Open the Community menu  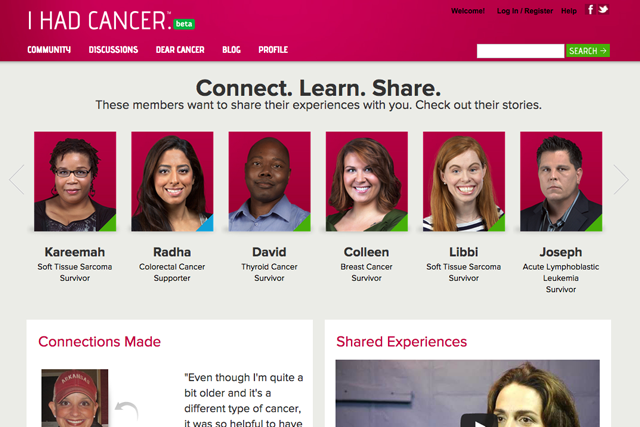click(49, 50)
